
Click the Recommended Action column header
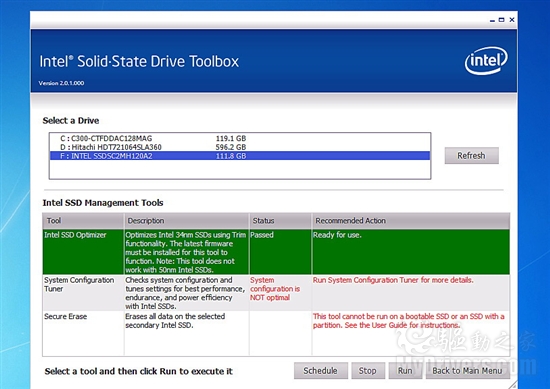click(x=411, y=221)
